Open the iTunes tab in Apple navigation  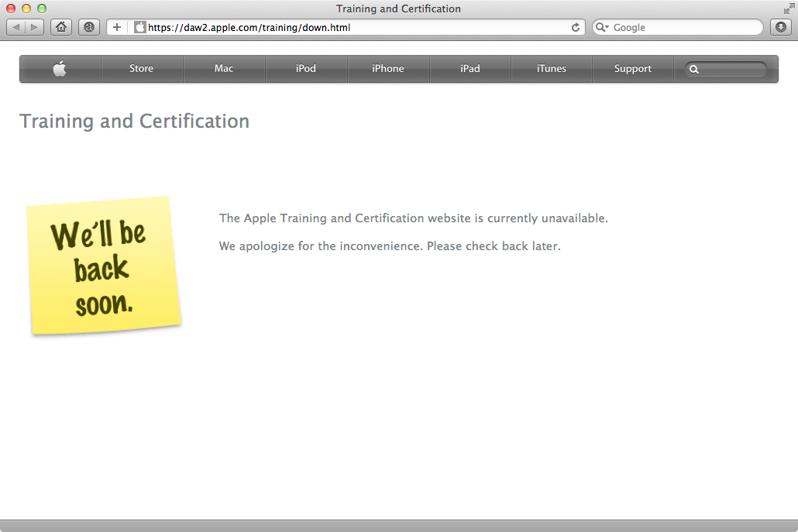(551, 69)
